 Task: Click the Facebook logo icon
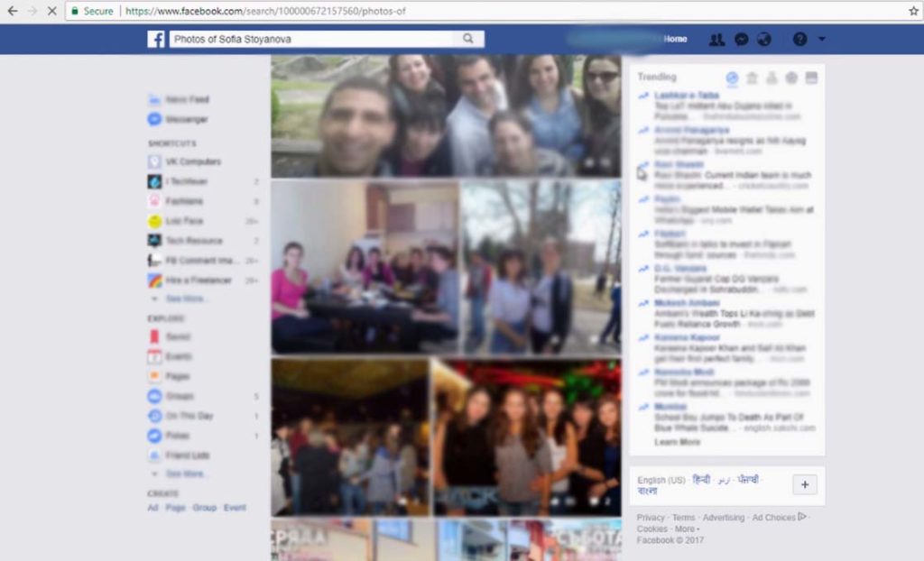(x=155, y=39)
